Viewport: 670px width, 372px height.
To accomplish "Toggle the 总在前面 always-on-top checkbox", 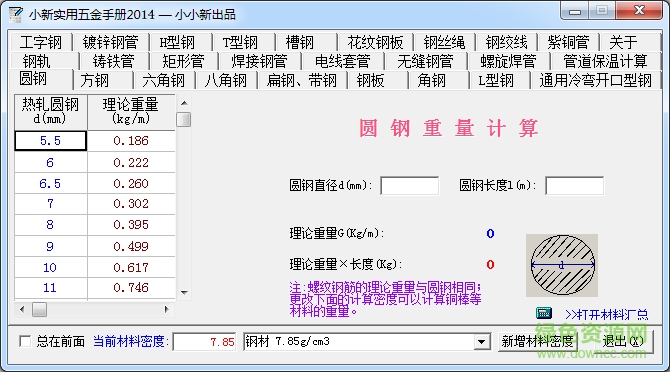I will (25, 341).
